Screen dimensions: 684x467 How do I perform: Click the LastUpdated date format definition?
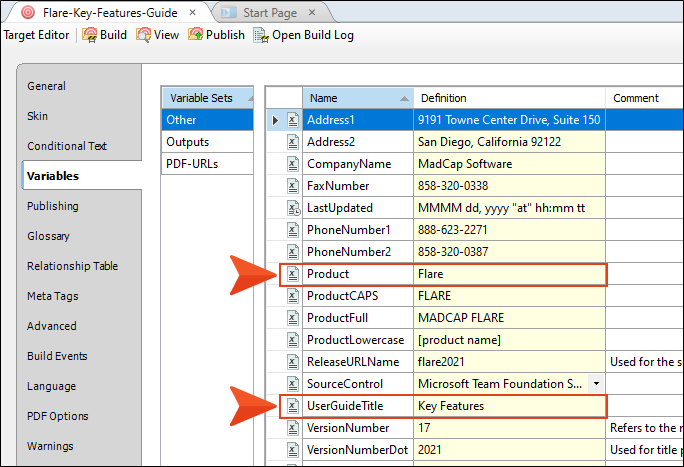click(509, 208)
